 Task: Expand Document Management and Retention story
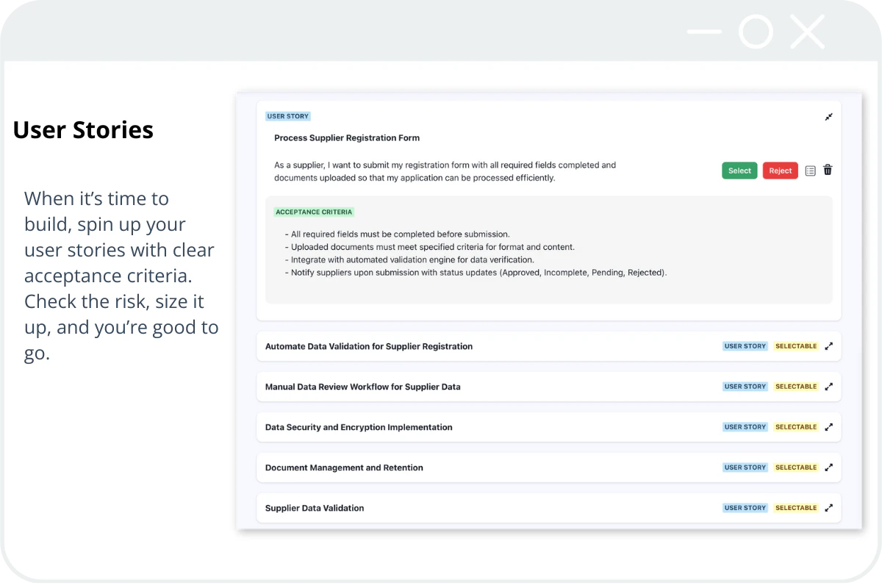click(828, 467)
